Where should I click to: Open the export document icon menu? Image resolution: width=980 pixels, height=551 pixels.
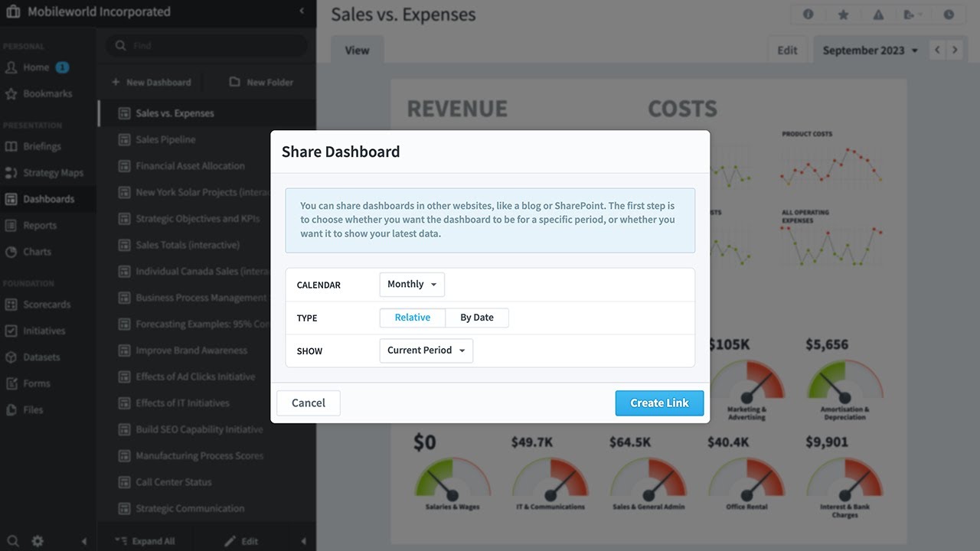[913, 15]
